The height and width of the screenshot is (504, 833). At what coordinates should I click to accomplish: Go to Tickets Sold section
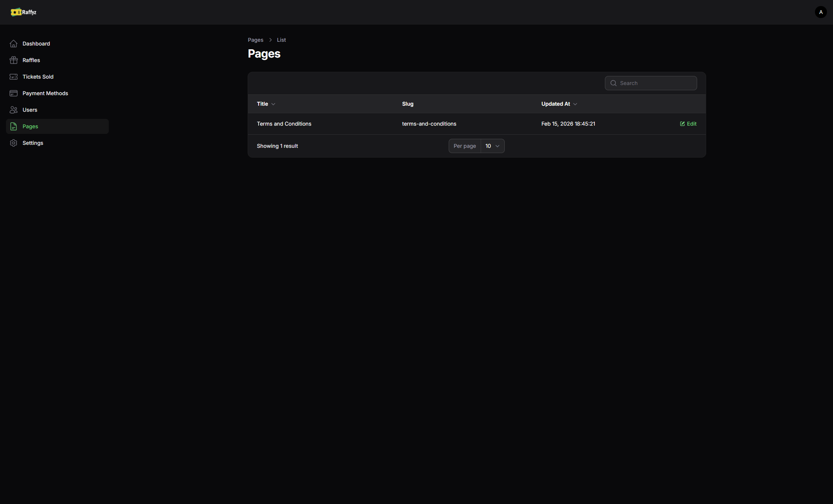[x=38, y=77]
